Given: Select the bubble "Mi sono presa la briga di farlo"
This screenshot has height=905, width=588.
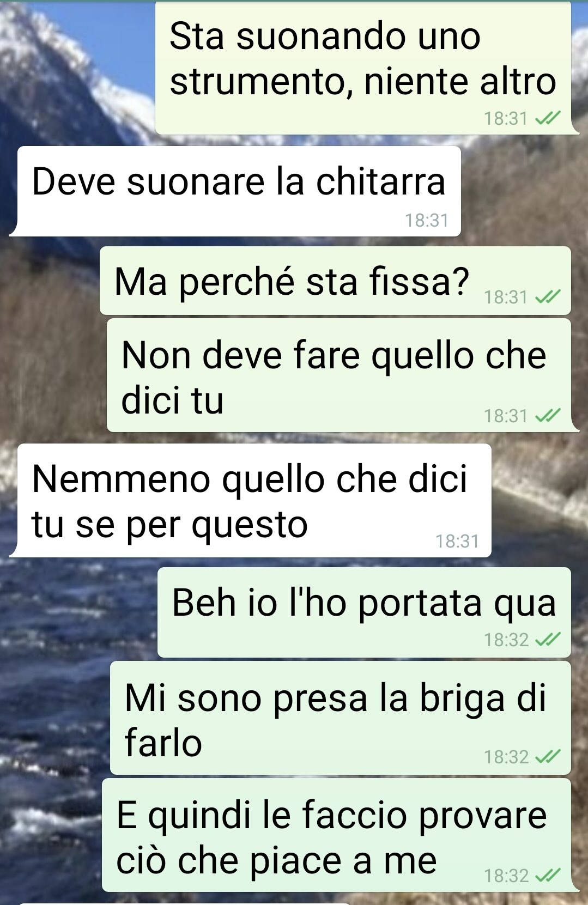Looking at the screenshot, I should click(341, 718).
